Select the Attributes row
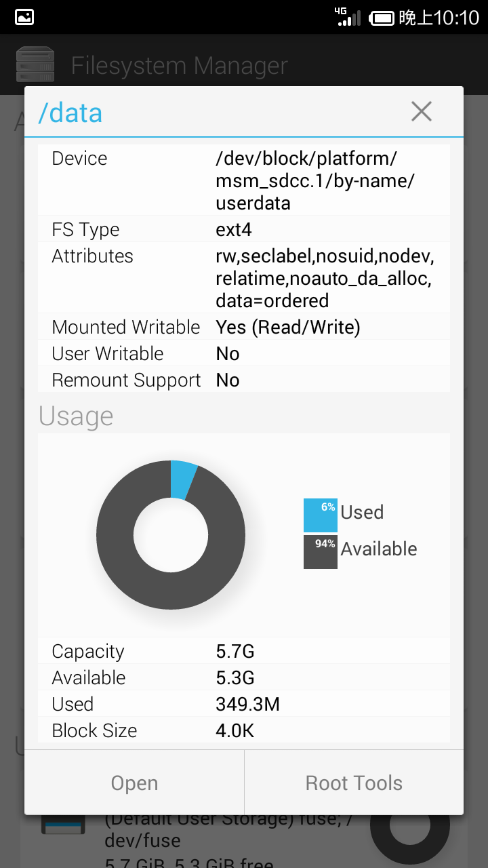 coord(244,278)
